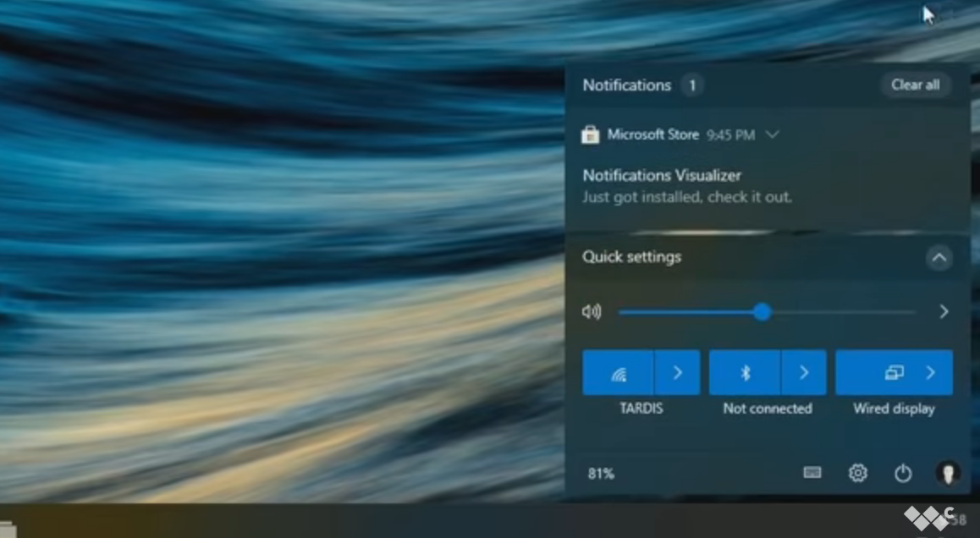Viewport: 980px width, 538px height.
Task: Clear all notifications
Action: click(x=915, y=85)
